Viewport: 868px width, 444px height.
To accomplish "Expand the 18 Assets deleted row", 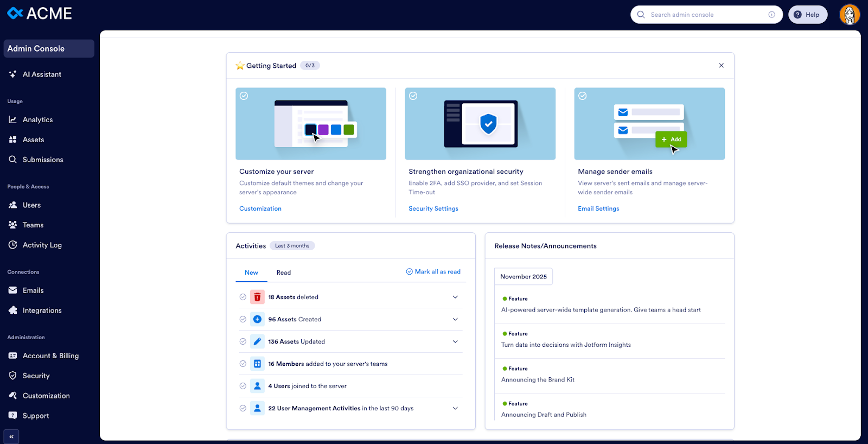I will [x=455, y=297].
